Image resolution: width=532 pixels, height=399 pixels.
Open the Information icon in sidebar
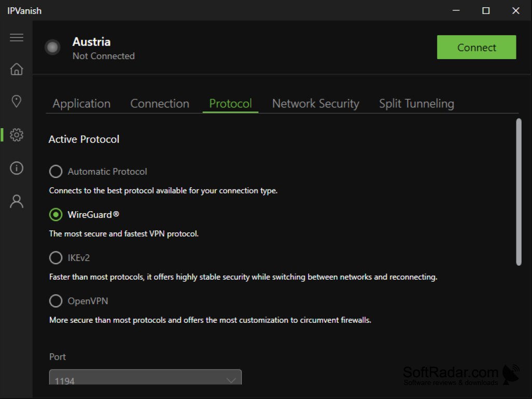[16, 168]
